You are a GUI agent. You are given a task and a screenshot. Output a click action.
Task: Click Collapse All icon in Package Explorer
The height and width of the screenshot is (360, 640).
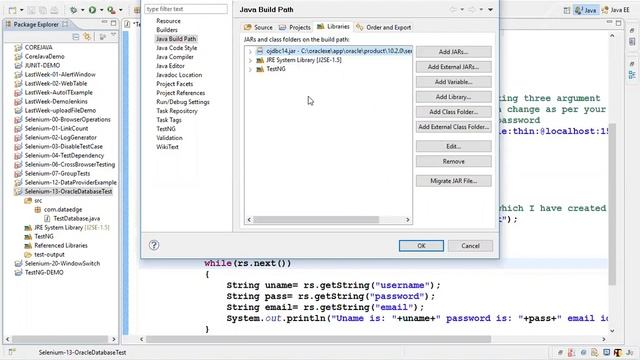(x=76, y=37)
